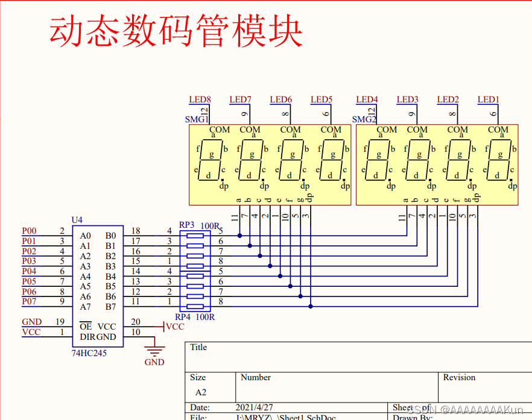Screen dimensions: 532x420
Task: Click the A2 sheet size value
Action: point(200,392)
